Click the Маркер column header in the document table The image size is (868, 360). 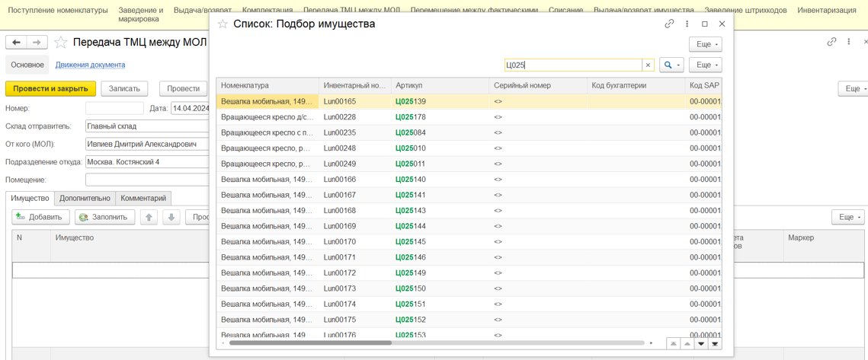[x=824, y=245]
